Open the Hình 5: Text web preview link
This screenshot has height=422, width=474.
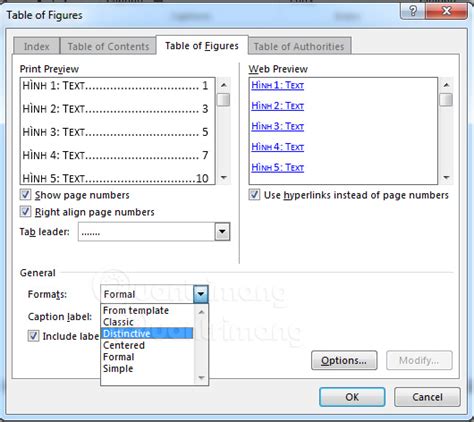(x=277, y=167)
